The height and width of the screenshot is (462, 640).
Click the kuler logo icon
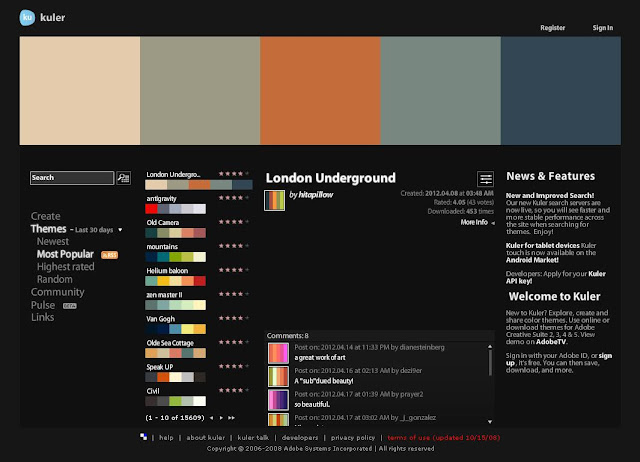[27, 18]
